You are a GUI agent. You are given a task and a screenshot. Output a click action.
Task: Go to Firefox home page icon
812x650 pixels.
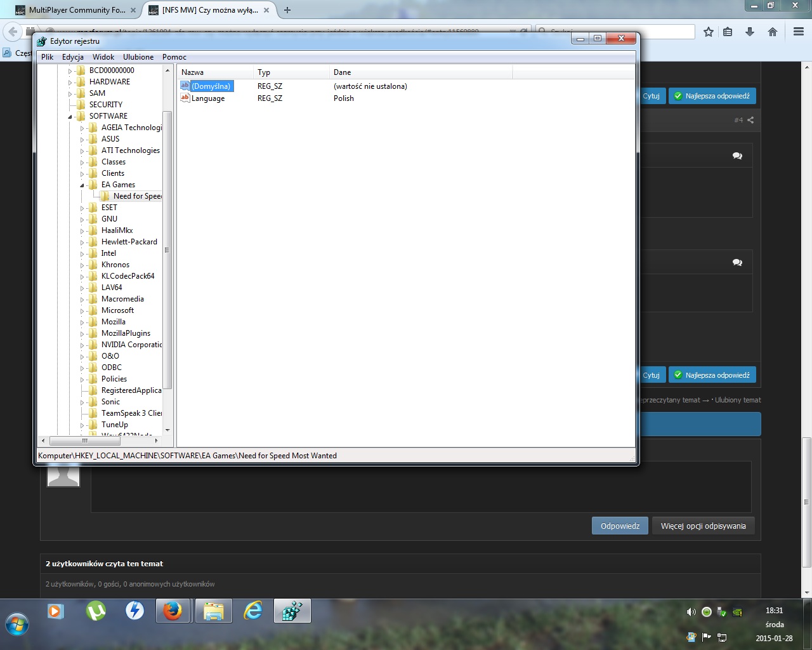[773, 32]
